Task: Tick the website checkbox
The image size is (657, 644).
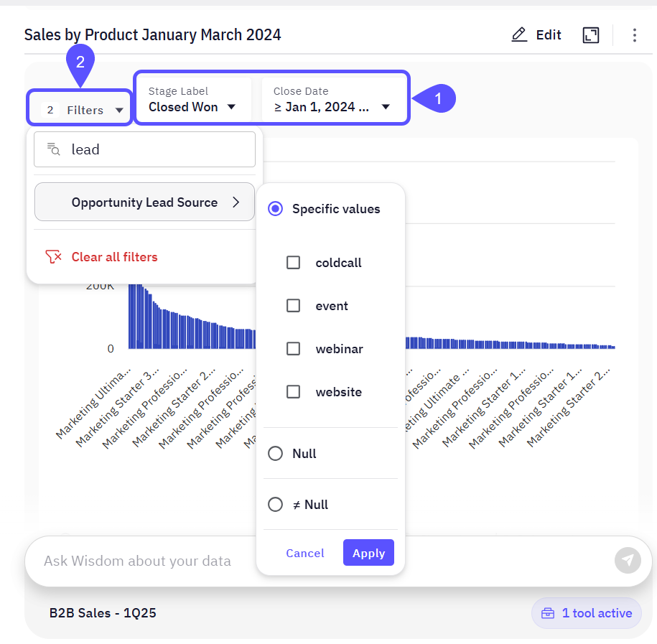Action: click(x=293, y=392)
